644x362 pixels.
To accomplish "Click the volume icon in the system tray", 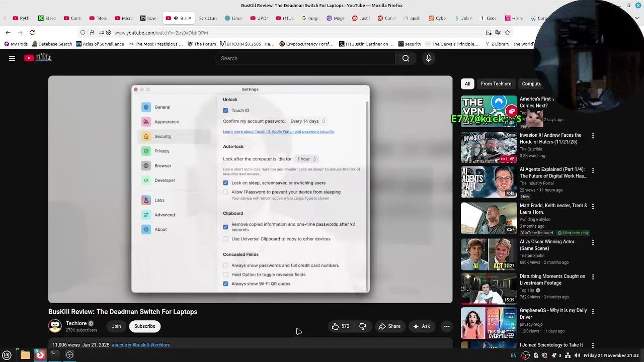I will point(577,355).
